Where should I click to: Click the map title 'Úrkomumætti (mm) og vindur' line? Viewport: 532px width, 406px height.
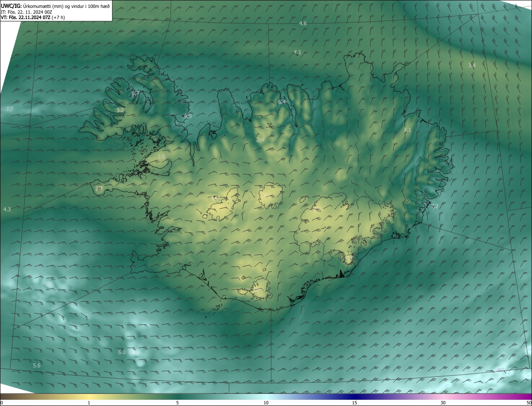55,6
